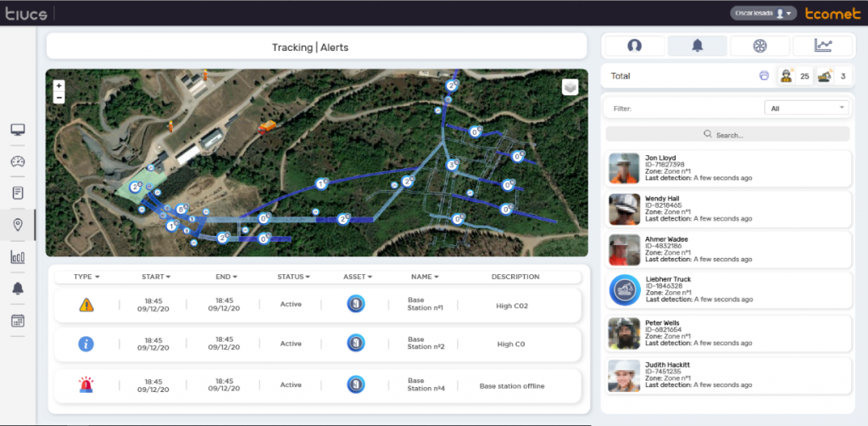868x426 pixels.
Task: Open the calendar icon in left sidebar
Action: (17, 321)
